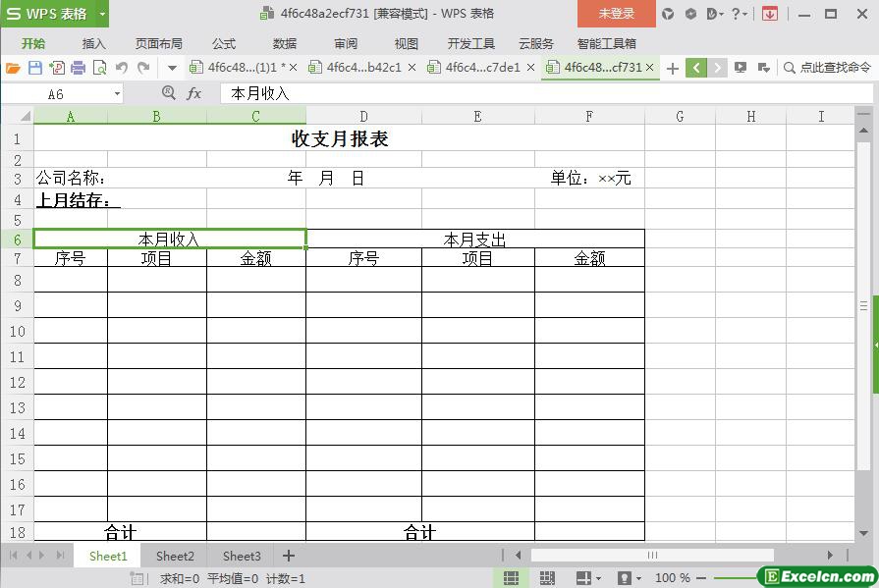Redo the last undone action
The width and height of the screenshot is (879, 588).
pos(143,68)
